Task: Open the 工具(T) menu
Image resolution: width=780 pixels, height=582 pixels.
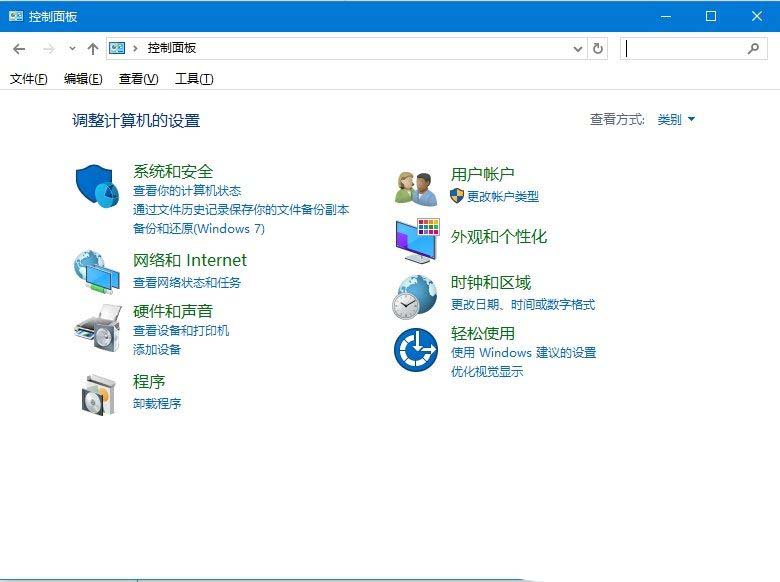Action: [x=194, y=79]
